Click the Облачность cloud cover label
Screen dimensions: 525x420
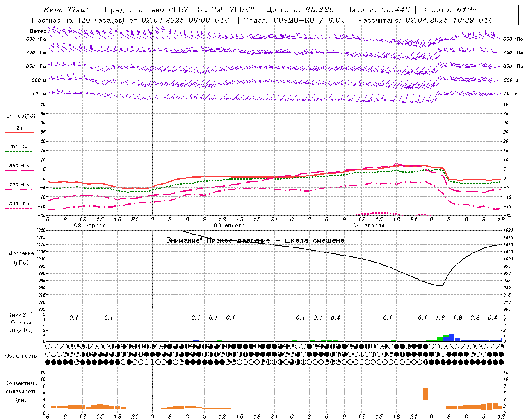click(x=21, y=356)
